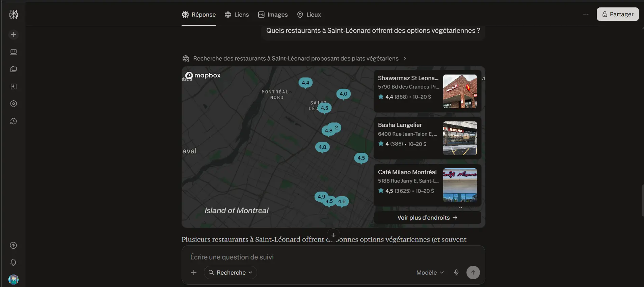644x287 pixels.
Task: Click address 6400 Rue Jean-Talon E
Action: (x=407, y=134)
